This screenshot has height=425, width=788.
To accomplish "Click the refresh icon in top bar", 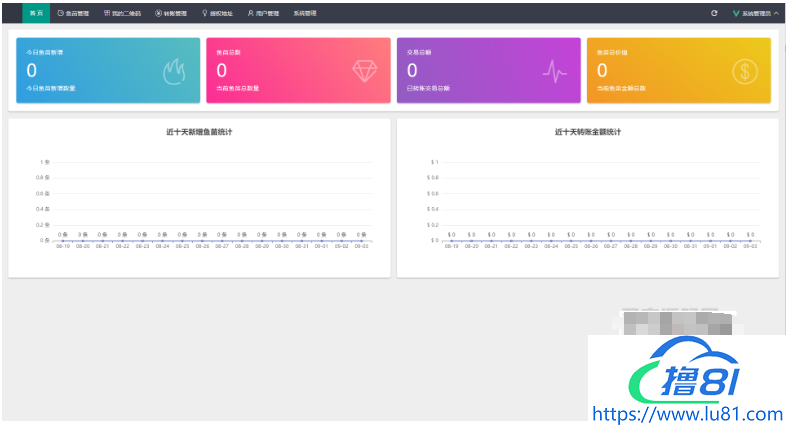I will tap(714, 13).
